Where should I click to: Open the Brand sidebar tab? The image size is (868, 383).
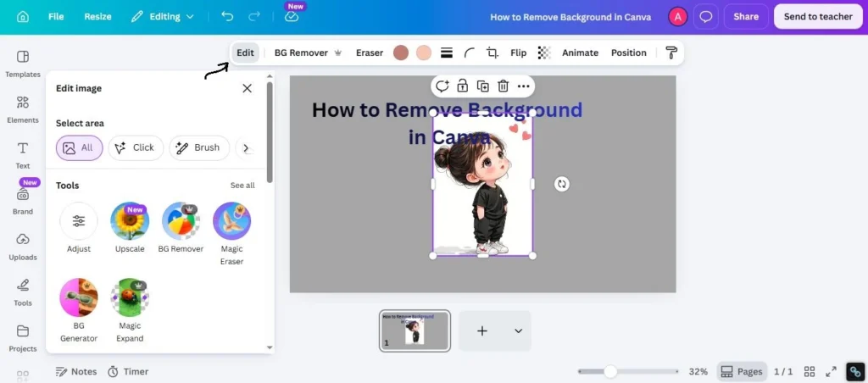[23, 202]
